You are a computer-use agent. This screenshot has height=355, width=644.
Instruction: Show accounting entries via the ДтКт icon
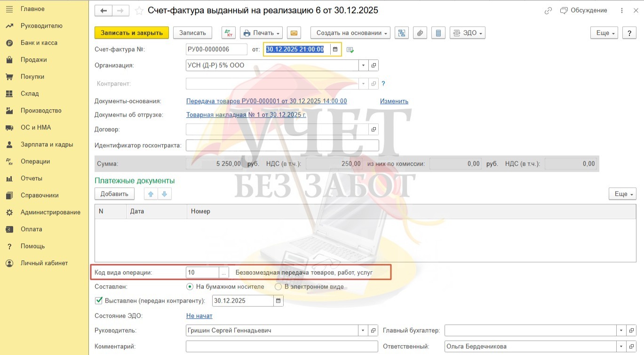228,33
